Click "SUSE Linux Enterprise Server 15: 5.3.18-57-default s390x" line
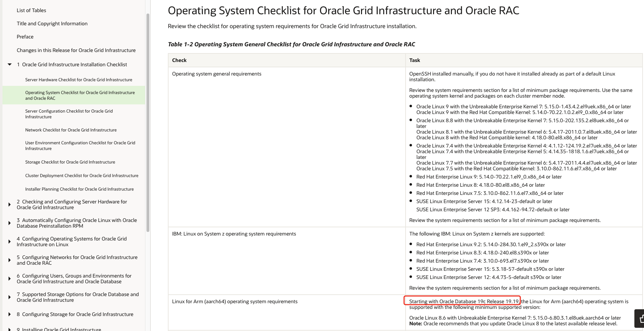The image size is (644, 331). pos(490,269)
